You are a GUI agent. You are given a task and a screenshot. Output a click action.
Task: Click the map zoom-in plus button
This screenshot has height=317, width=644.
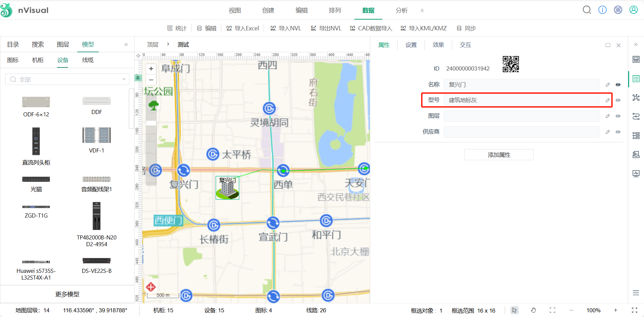point(151,69)
